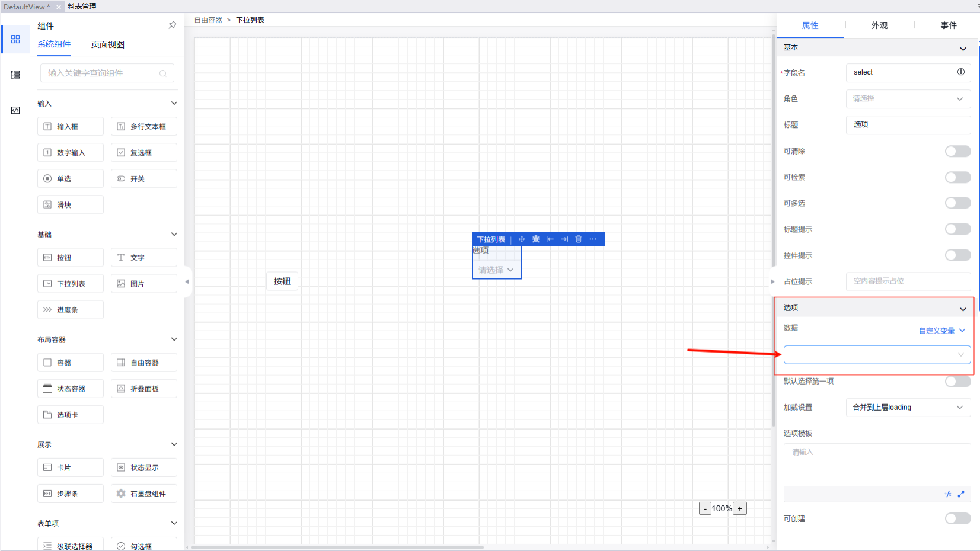This screenshot has width=980, height=551.
Task: Collapse the 选项 properties section
Action: click(x=963, y=309)
